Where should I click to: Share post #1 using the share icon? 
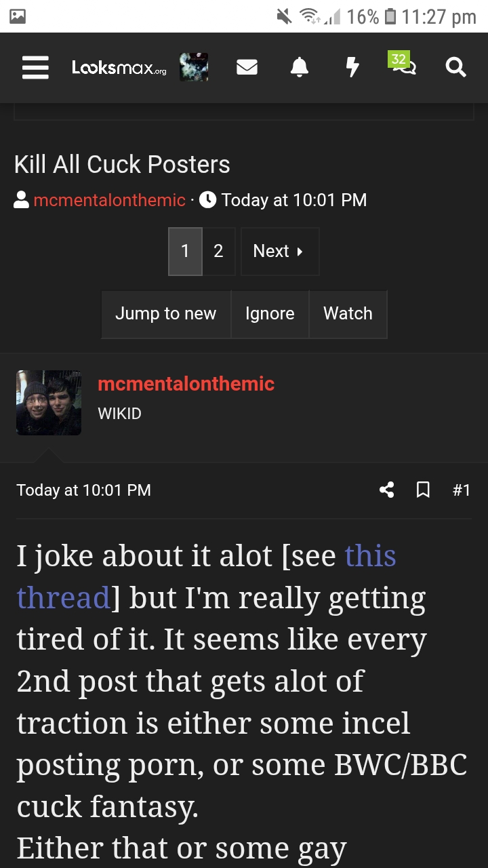pos(387,490)
